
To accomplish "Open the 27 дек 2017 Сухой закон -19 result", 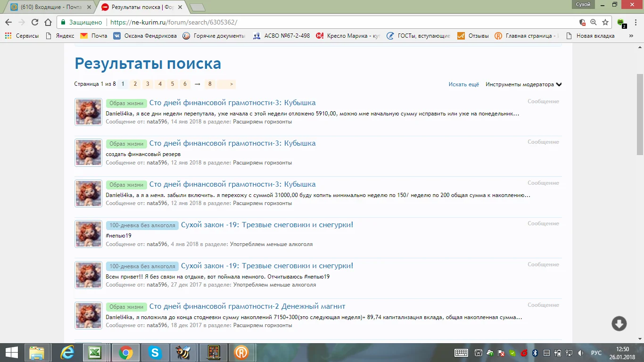I will (x=267, y=266).
